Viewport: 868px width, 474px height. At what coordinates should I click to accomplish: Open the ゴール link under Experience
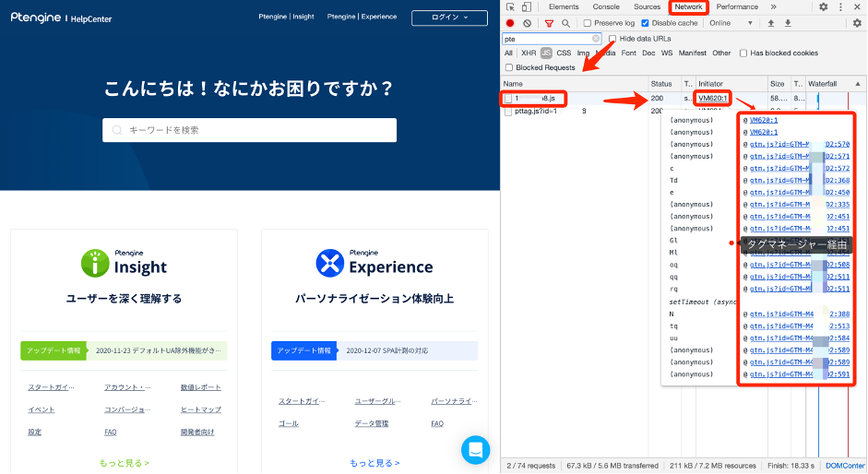(289, 423)
